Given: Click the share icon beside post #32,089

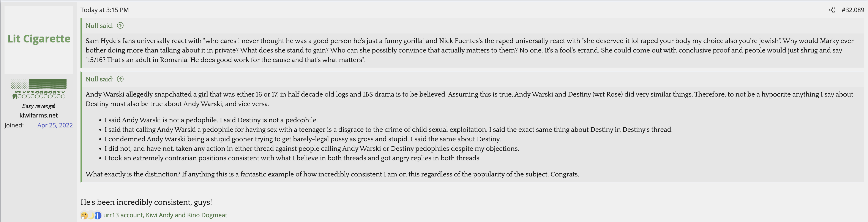Looking at the screenshot, I should click(x=832, y=10).
